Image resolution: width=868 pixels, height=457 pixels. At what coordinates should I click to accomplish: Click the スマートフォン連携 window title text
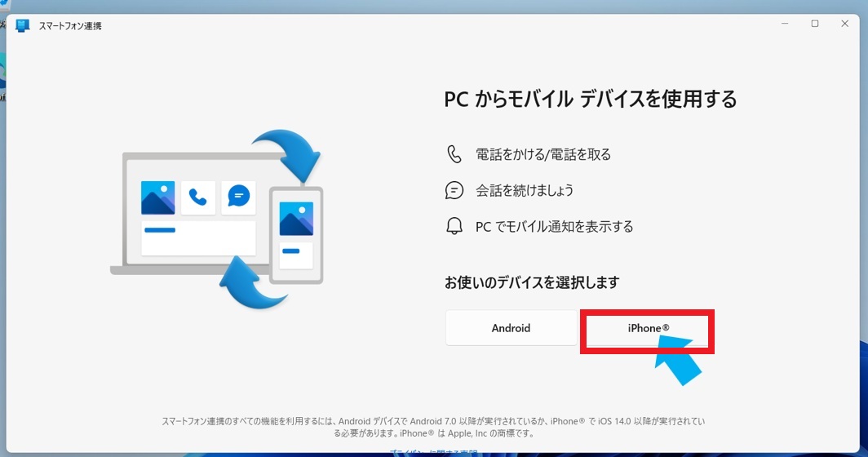tap(70, 26)
